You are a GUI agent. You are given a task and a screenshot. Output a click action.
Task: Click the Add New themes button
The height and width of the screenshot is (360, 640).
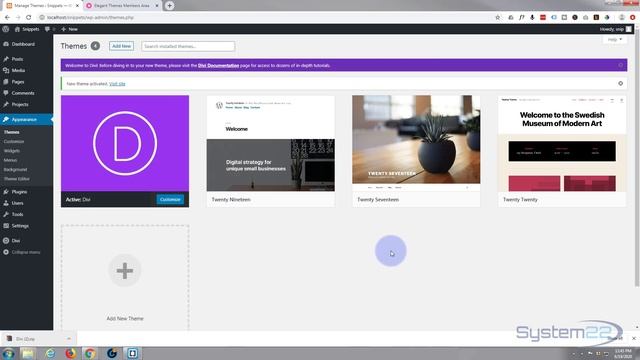[121, 46]
